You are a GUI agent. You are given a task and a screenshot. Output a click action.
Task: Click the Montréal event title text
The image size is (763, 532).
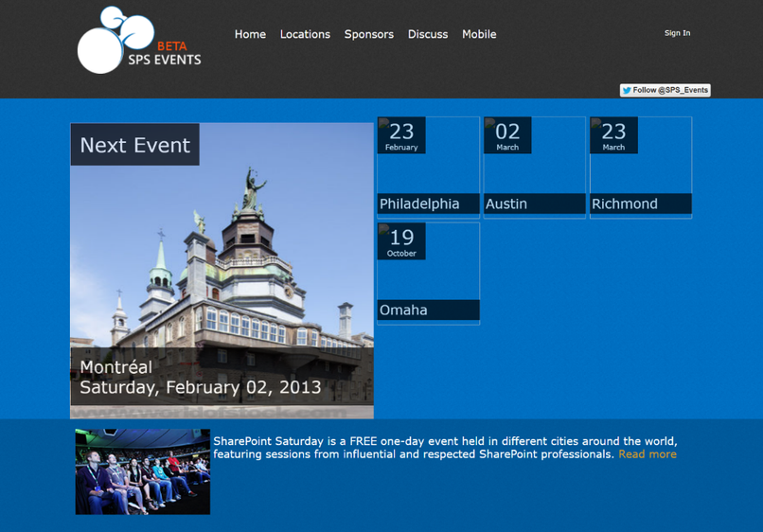pyautogui.click(x=115, y=367)
